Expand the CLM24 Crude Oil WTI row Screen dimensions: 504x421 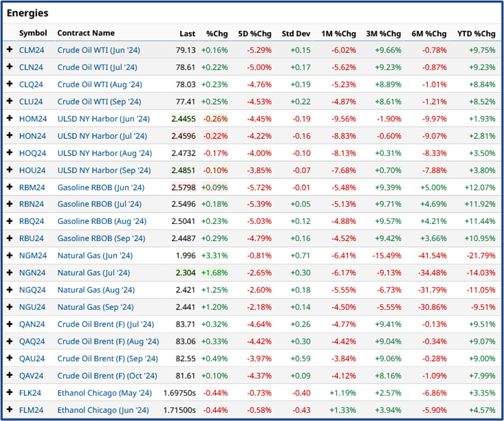[x=11, y=51]
